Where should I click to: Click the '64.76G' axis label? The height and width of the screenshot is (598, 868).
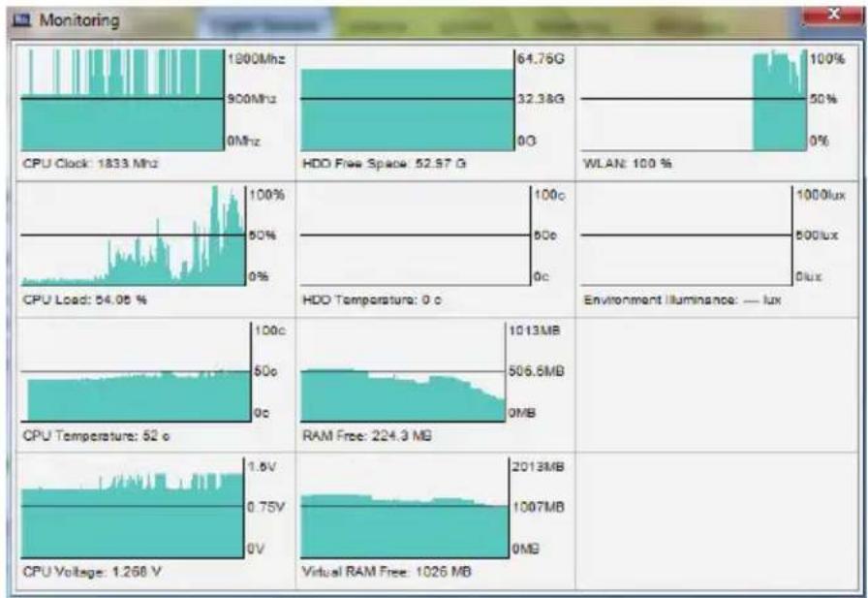click(541, 59)
